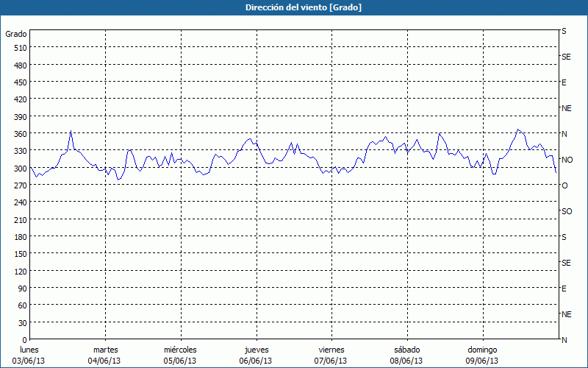Click the 510 value on left axis

point(20,48)
